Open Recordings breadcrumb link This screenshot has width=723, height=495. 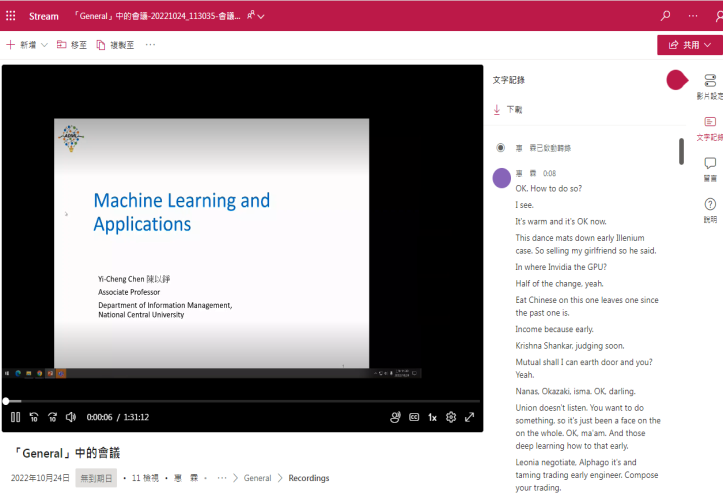coord(309,478)
